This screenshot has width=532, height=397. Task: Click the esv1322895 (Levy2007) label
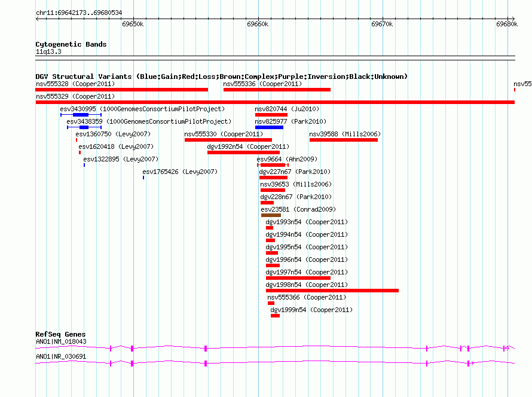tap(121, 159)
